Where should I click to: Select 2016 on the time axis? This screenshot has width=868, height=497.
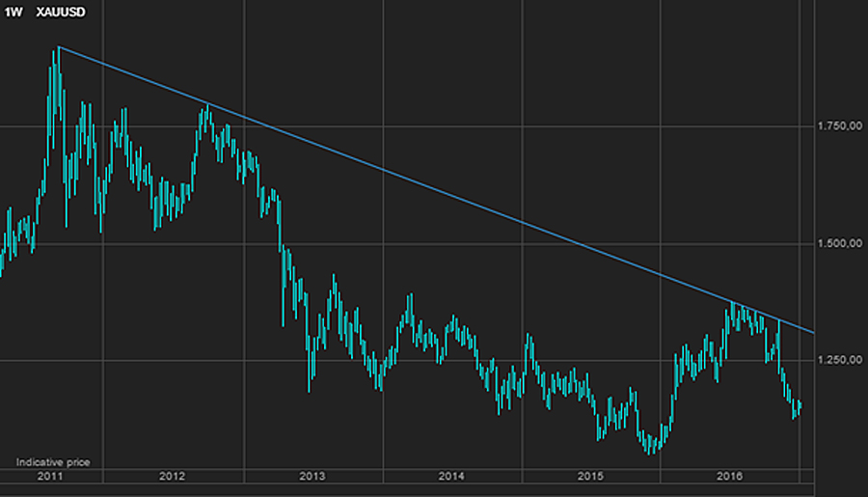[730, 477]
